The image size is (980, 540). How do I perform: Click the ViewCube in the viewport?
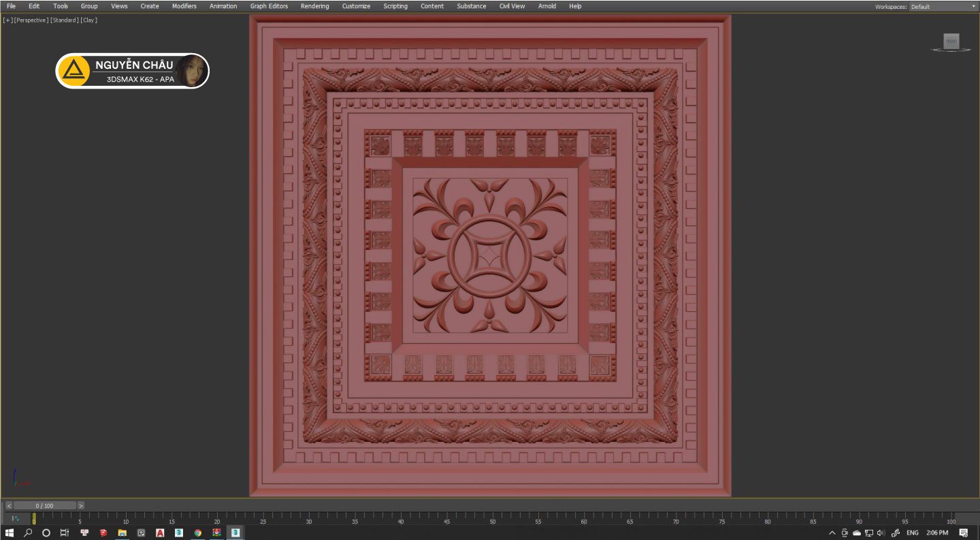click(951, 42)
